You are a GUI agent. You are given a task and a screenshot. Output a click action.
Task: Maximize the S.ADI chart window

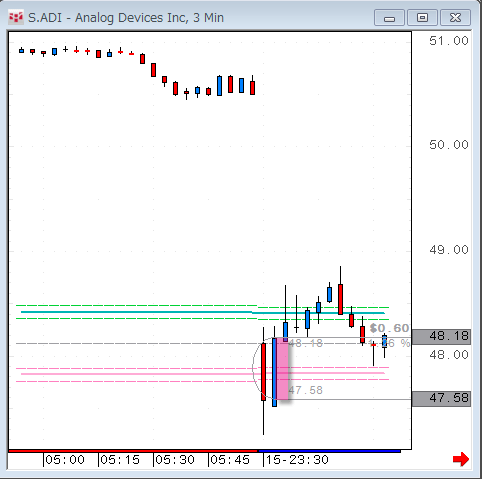tap(422, 18)
